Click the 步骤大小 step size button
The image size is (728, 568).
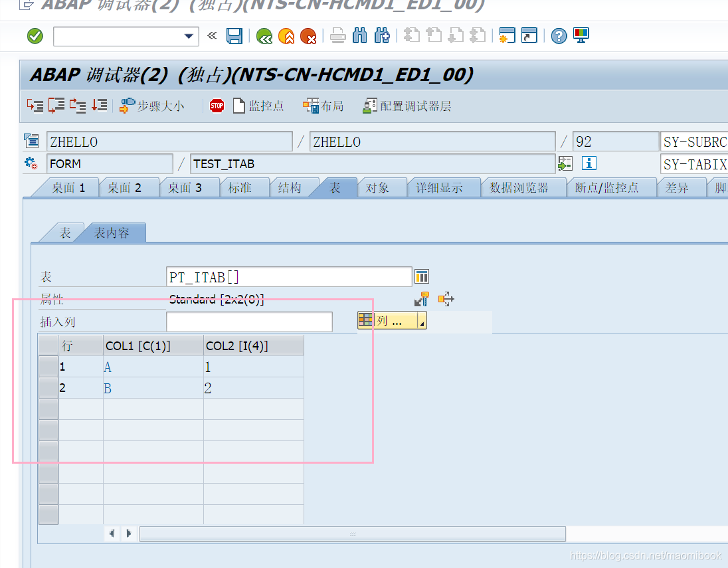click(x=152, y=106)
